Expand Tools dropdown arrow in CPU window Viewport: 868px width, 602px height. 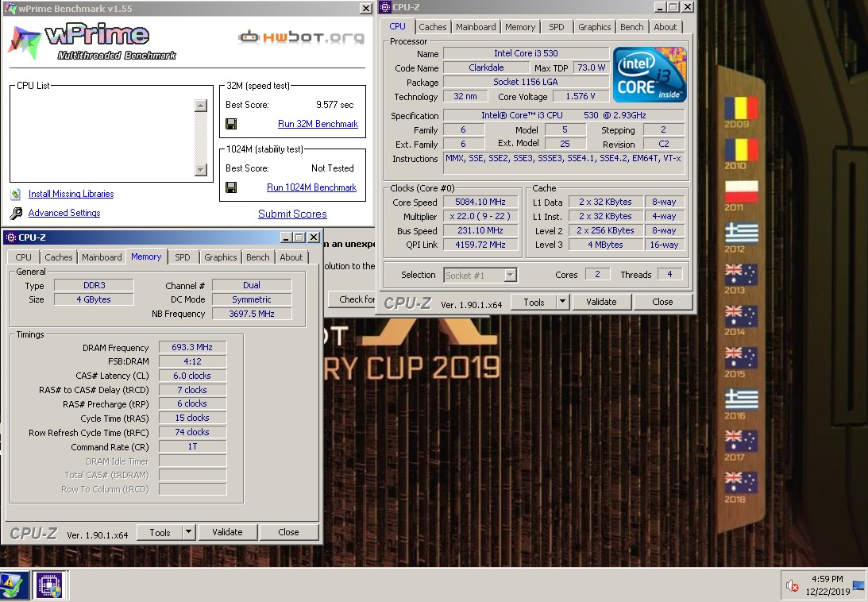tap(563, 302)
